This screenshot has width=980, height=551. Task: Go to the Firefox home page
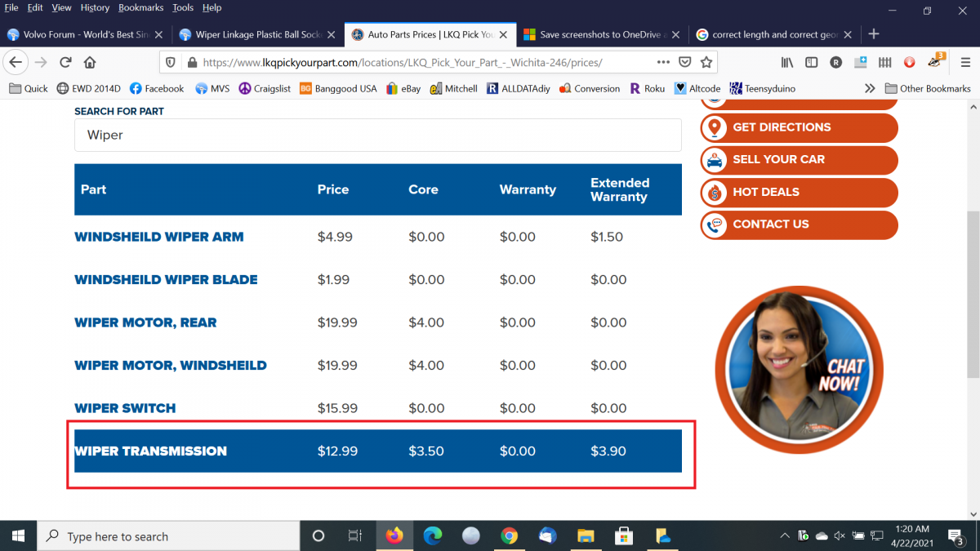(90, 62)
